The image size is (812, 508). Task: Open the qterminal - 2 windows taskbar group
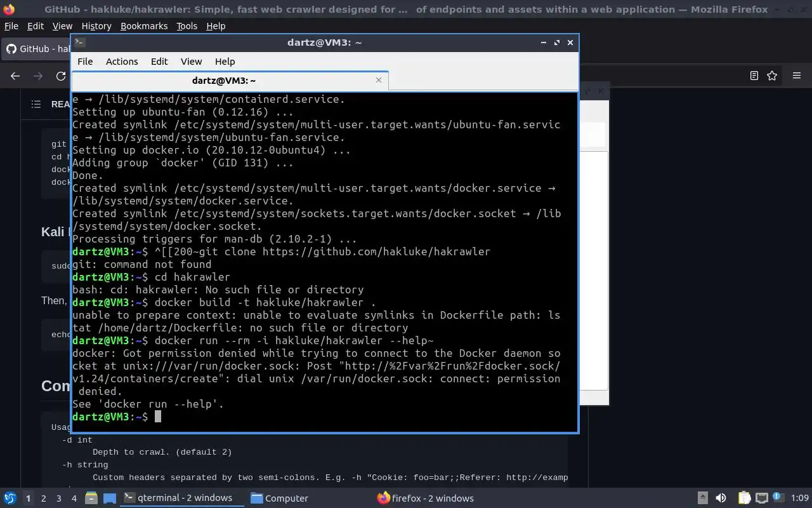(182, 498)
